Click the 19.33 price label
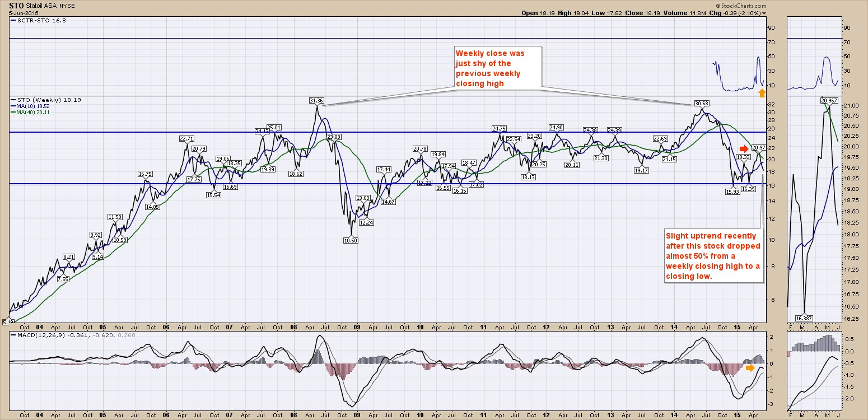The height and width of the screenshot is (420, 868). tap(743, 157)
